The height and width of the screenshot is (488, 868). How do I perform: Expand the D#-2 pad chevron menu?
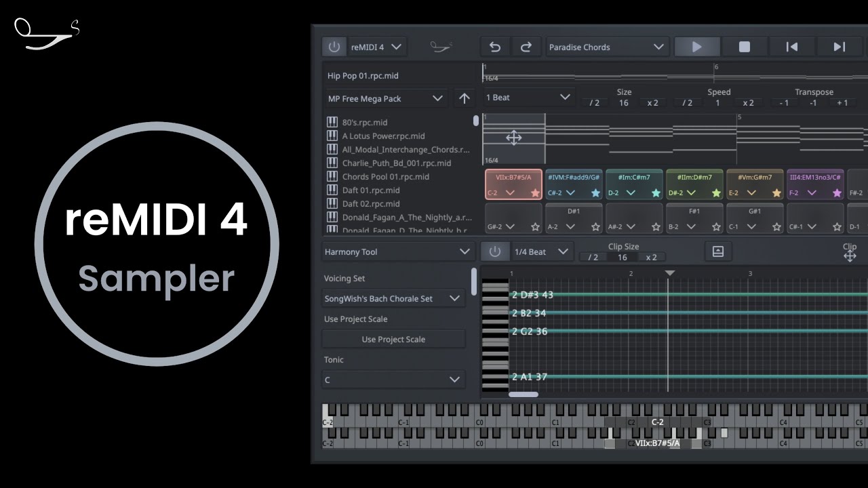click(691, 193)
